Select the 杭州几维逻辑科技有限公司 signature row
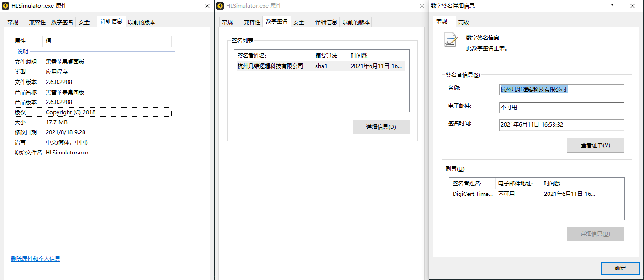 [320, 66]
